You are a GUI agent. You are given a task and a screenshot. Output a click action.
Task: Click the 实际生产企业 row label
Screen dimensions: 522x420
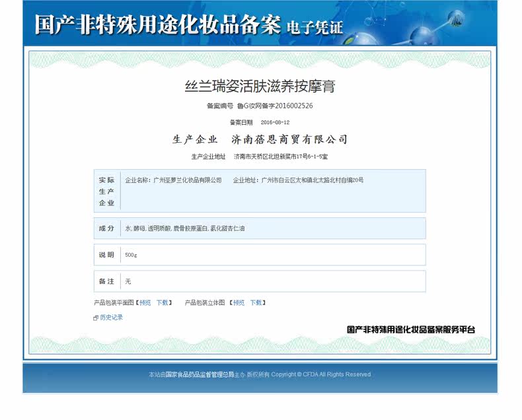click(106, 192)
